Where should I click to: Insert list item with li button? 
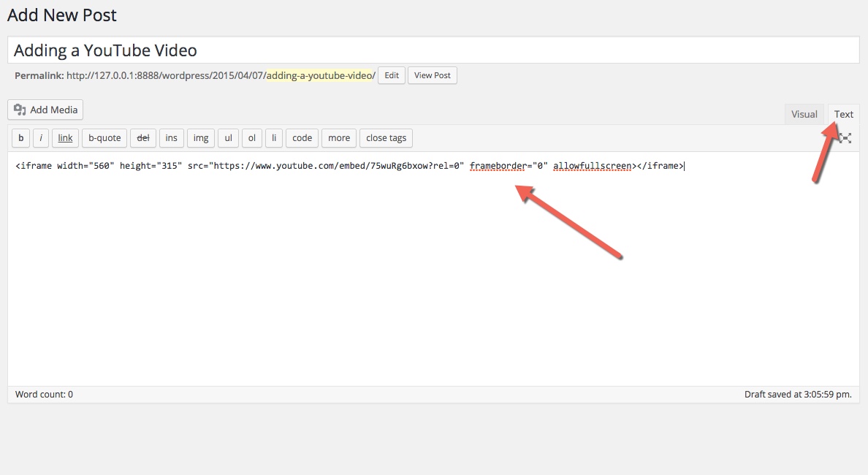coord(274,137)
